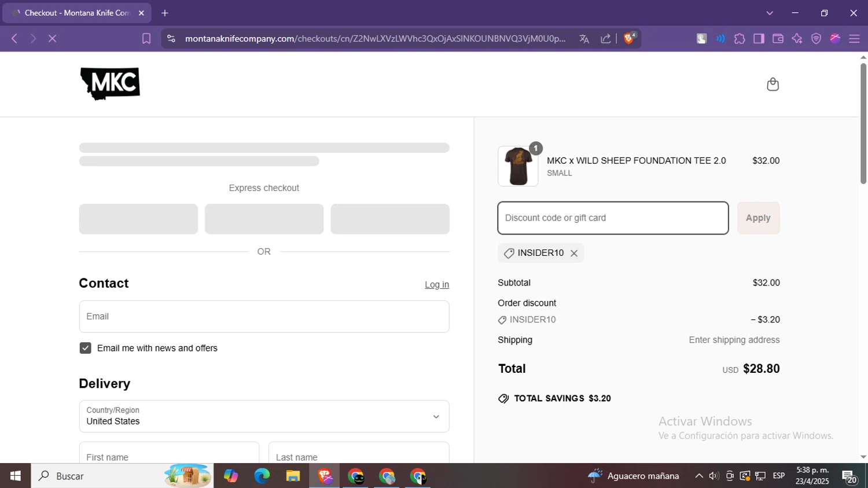The image size is (868, 488).
Task: Open the Windows Start menu
Action: (15, 476)
